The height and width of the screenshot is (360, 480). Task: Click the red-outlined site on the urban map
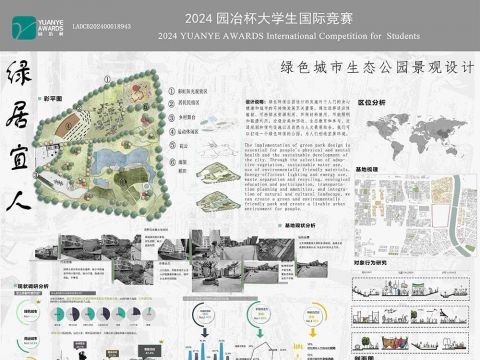(439, 216)
